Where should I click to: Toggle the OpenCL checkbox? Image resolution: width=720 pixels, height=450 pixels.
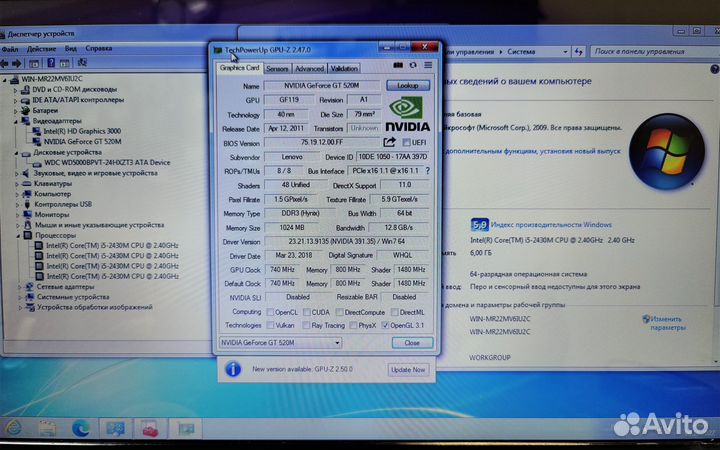[270, 312]
